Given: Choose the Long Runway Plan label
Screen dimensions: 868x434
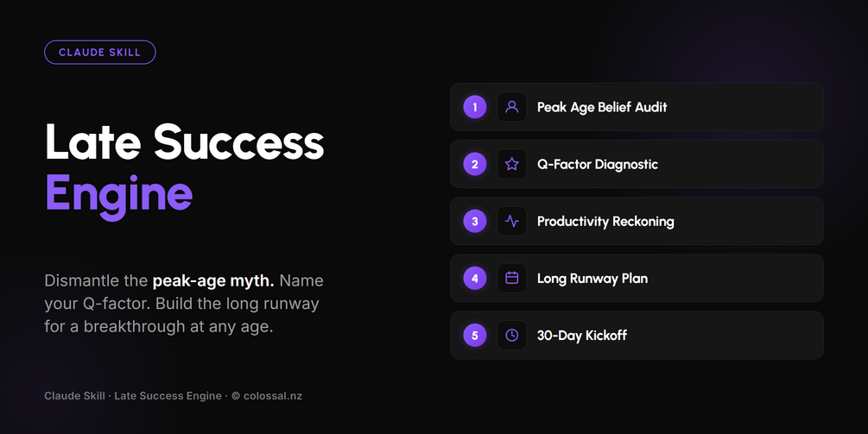Looking at the screenshot, I should [592, 278].
